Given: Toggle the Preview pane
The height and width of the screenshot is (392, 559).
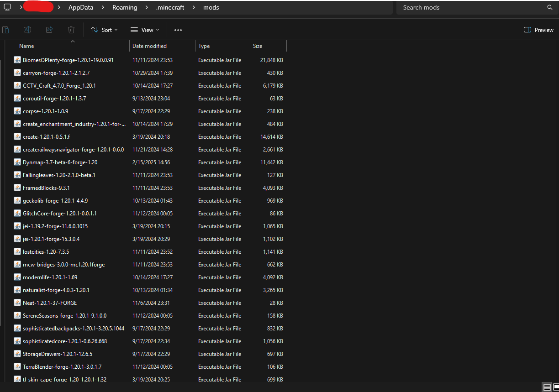Looking at the screenshot, I should 538,30.
